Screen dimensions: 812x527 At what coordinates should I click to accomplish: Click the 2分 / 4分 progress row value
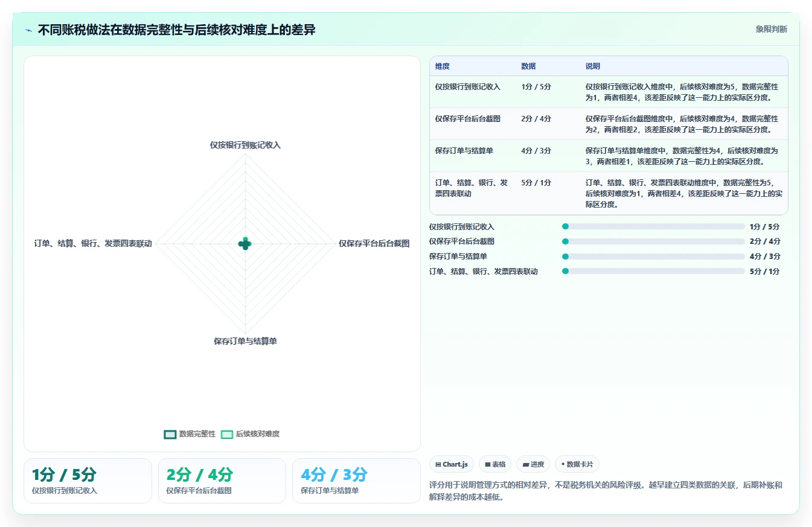pos(765,241)
